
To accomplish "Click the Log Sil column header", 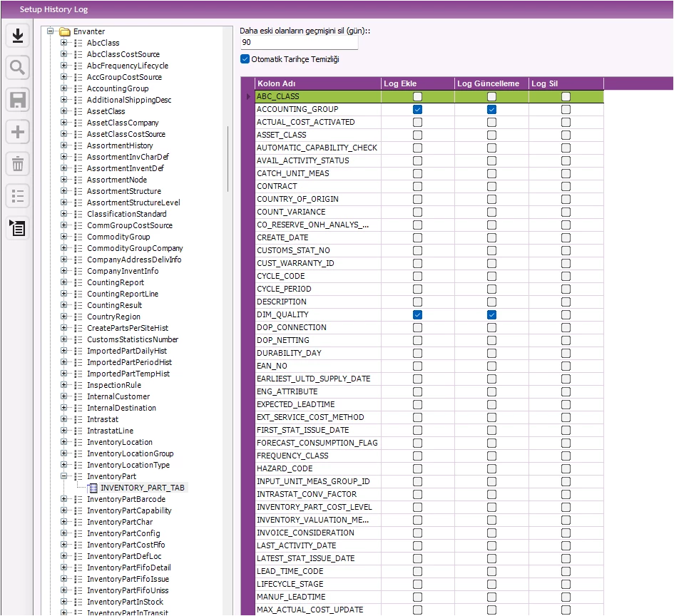I will [x=566, y=83].
